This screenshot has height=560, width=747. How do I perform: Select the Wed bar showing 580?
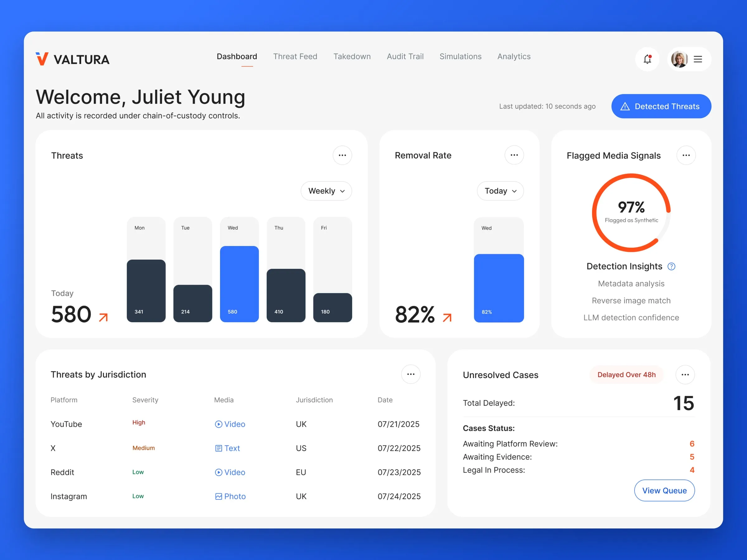click(x=239, y=284)
